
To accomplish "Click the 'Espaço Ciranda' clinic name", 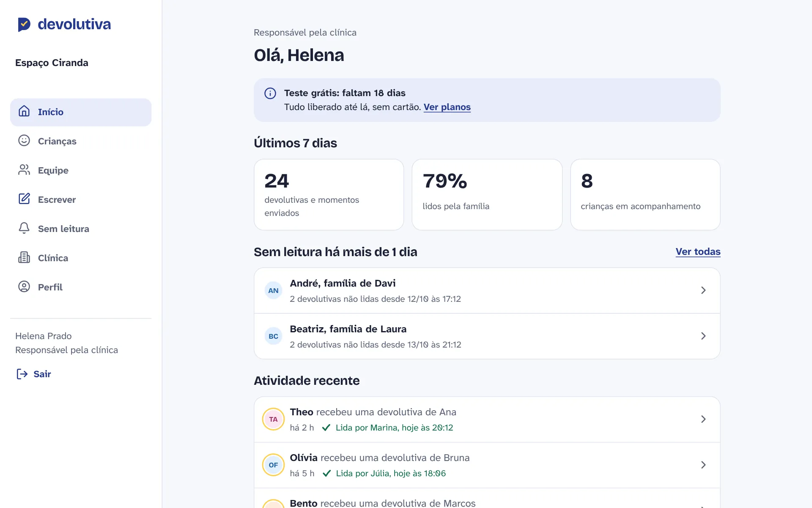I will (x=52, y=63).
